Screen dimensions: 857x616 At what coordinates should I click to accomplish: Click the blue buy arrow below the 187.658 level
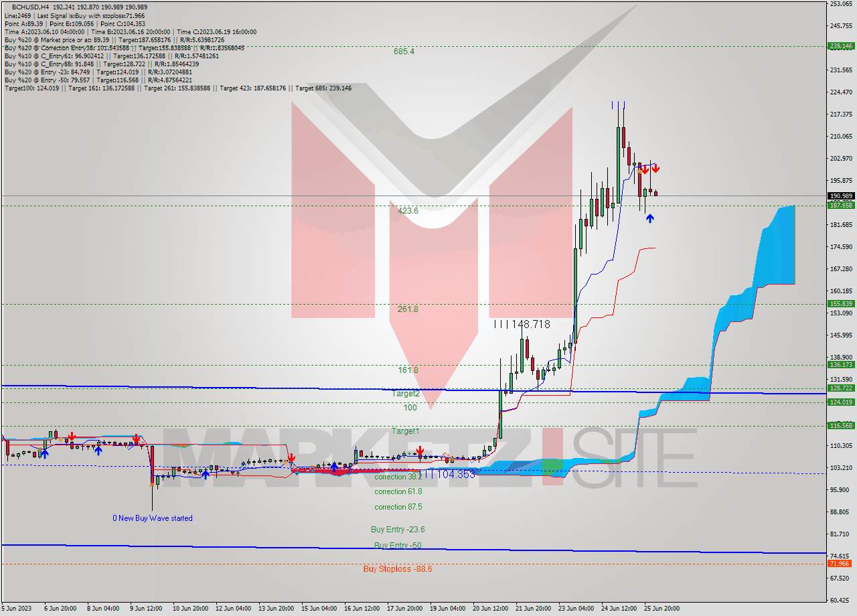coord(649,218)
